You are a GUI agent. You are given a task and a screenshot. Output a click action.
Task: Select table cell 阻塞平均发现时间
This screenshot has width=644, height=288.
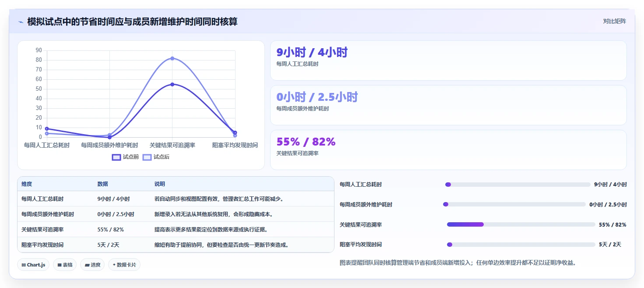42,245
